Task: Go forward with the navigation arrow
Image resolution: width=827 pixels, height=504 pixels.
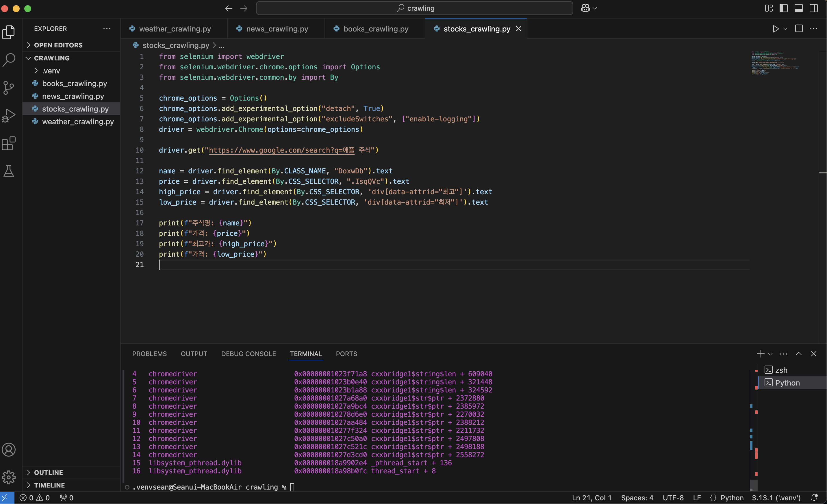Action: (244, 8)
